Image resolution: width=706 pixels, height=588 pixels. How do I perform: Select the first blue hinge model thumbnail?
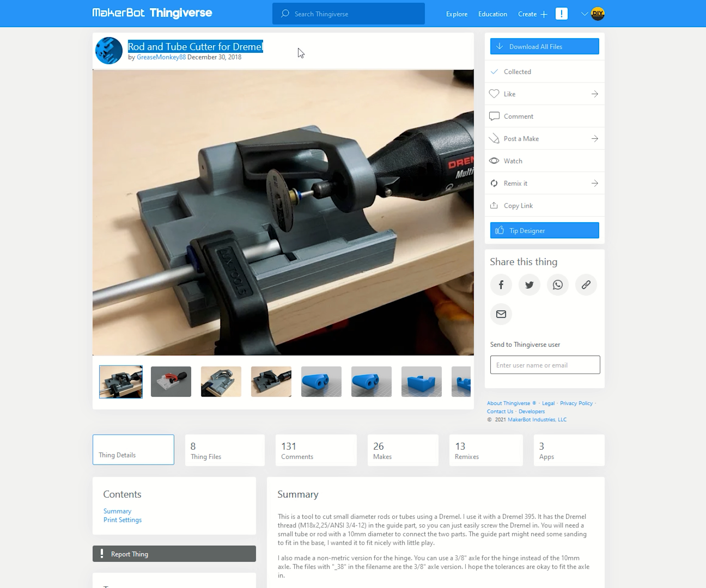pyautogui.click(x=321, y=382)
